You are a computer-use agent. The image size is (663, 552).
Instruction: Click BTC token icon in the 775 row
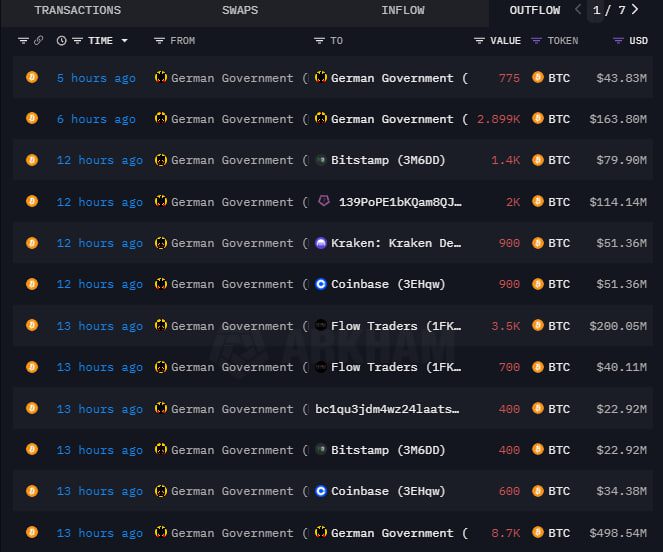click(538, 77)
